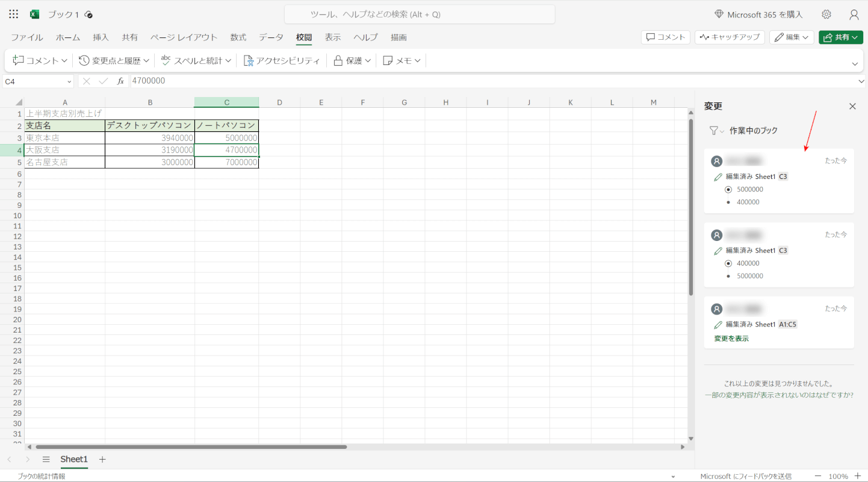Click the vertical scrollbar thumb of the grid
This screenshot has width=868, height=482.
pyautogui.click(x=691, y=207)
